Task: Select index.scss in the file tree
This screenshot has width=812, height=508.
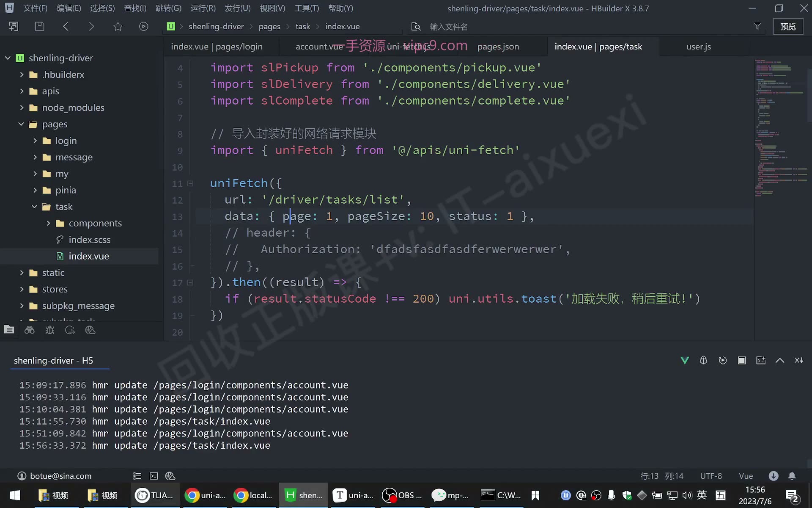Action: pos(89,240)
